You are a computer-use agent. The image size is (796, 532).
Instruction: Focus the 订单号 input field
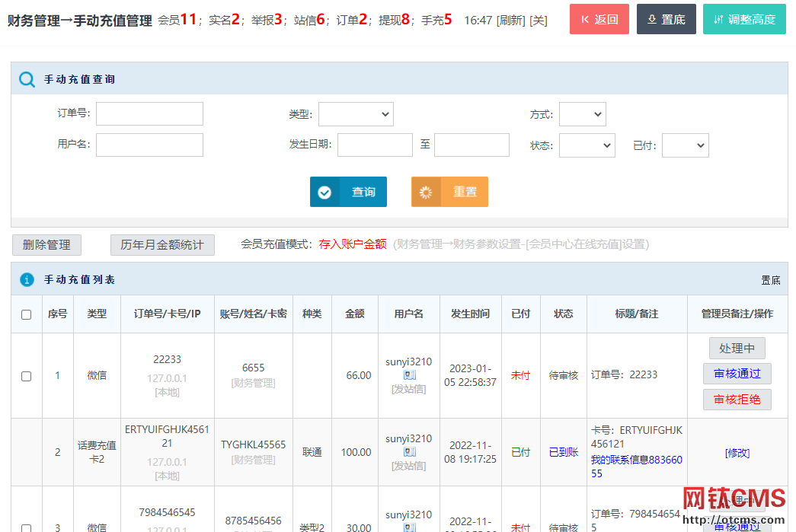[149, 114]
